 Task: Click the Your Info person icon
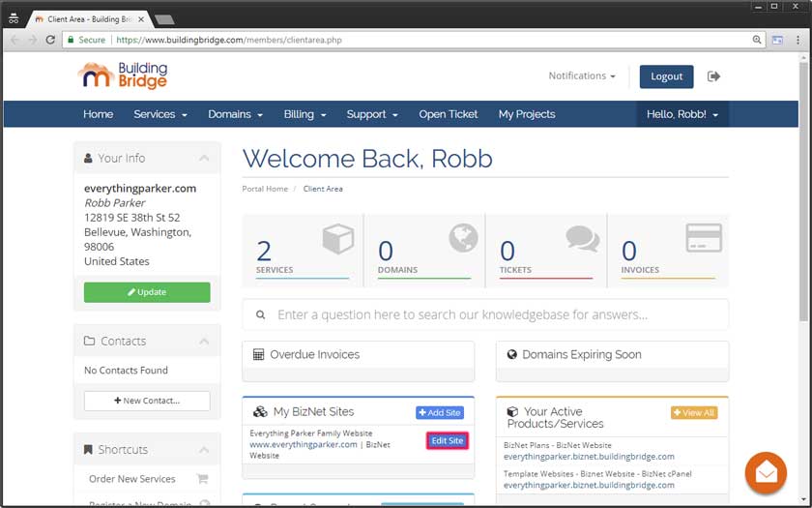pyautogui.click(x=88, y=158)
